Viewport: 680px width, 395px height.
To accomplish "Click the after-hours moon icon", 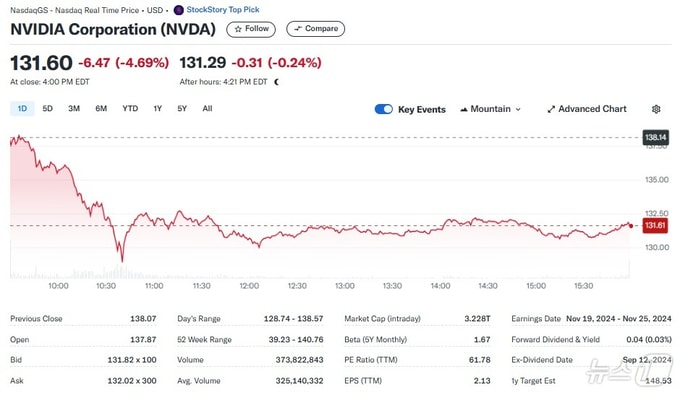I will [277, 82].
